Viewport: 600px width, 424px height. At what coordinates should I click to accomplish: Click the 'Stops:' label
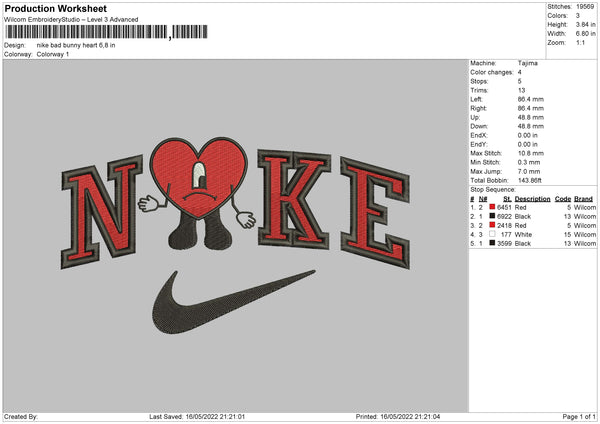[479, 81]
